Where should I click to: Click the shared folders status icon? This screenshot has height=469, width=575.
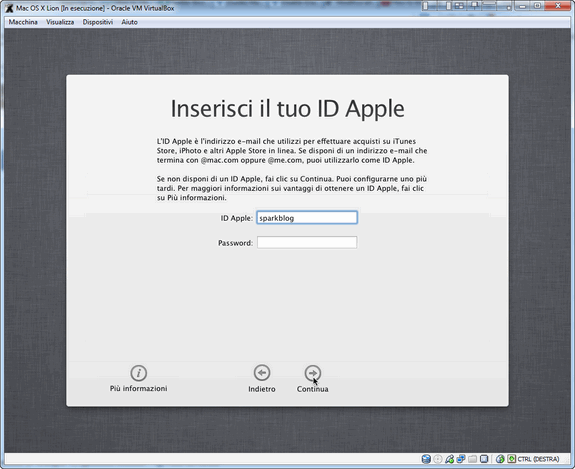[x=473, y=459]
